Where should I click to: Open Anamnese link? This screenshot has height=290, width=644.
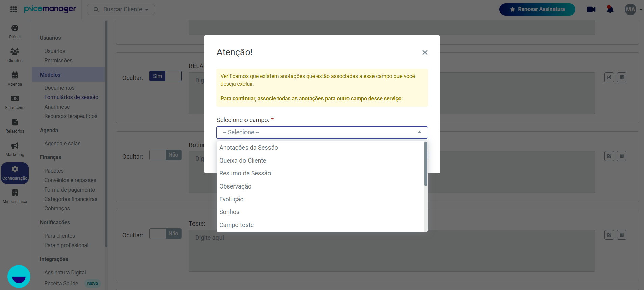tap(57, 107)
